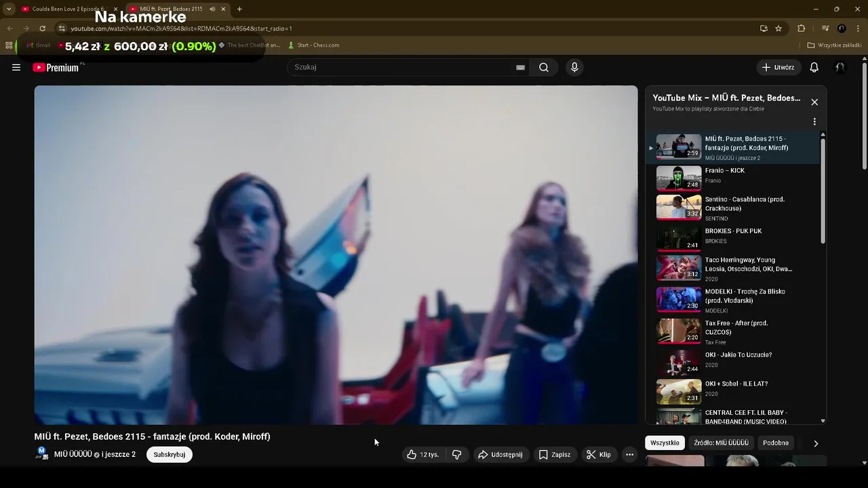Install app icon in address bar
The image size is (868, 488).
(x=764, y=28)
